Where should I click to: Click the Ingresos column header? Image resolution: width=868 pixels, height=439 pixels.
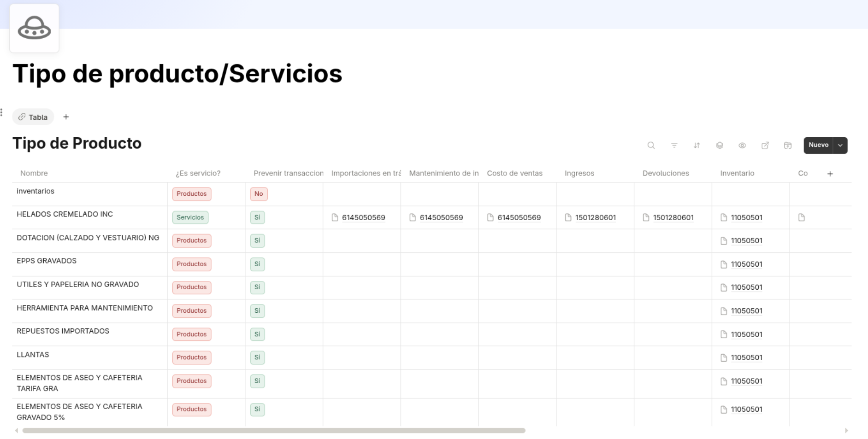point(579,173)
